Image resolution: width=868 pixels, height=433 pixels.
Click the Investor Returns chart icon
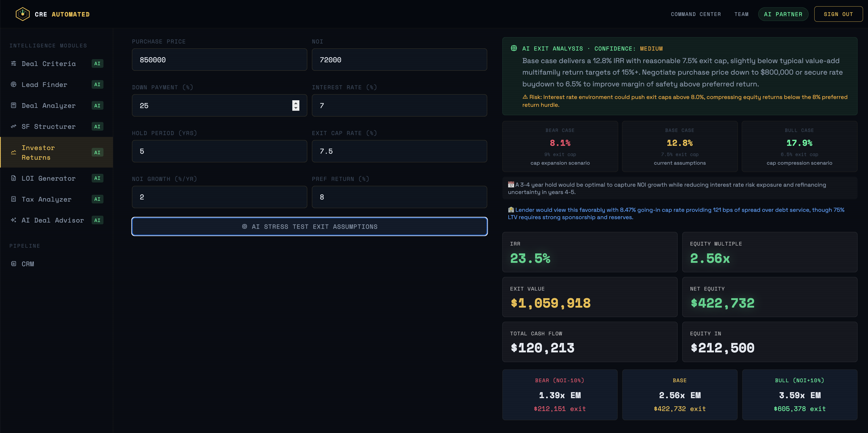pyautogui.click(x=13, y=152)
